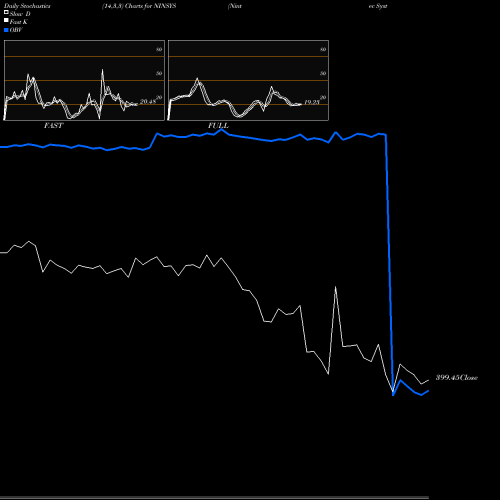Click the blue OBV legend swatch

(x=6, y=30)
